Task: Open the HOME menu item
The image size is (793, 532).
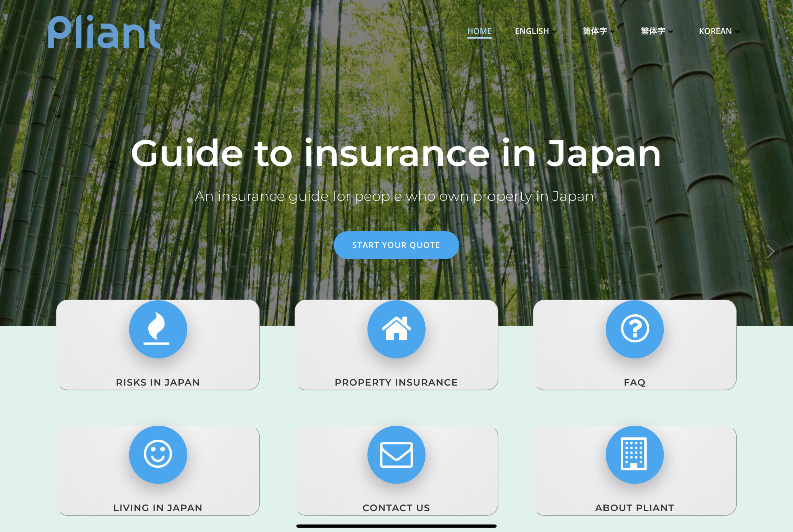Action: (479, 31)
